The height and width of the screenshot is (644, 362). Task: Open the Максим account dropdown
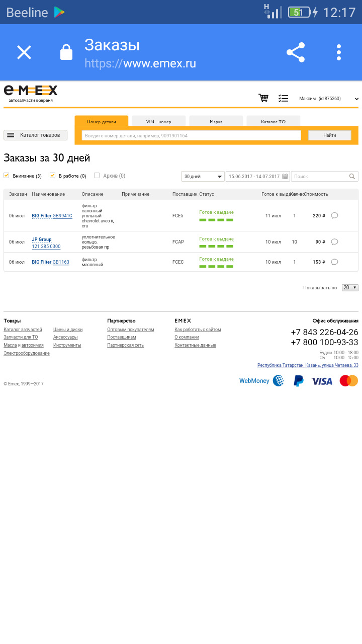tap(329, 99)
